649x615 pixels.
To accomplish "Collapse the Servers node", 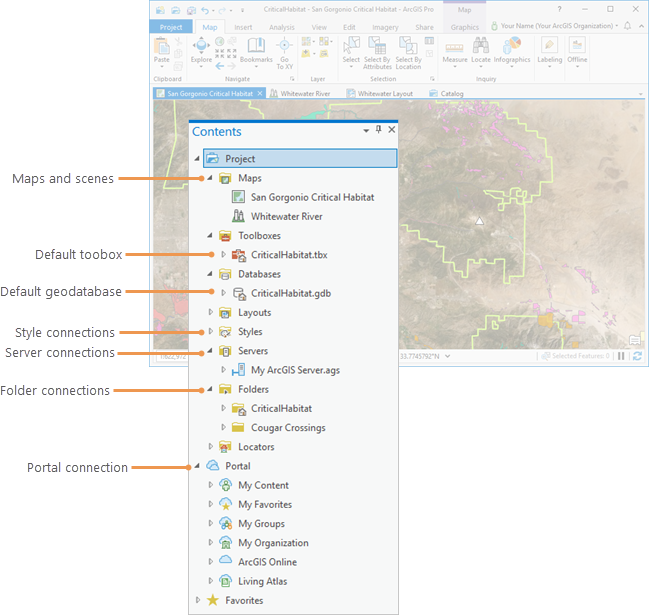I will [x=210, y=351].
